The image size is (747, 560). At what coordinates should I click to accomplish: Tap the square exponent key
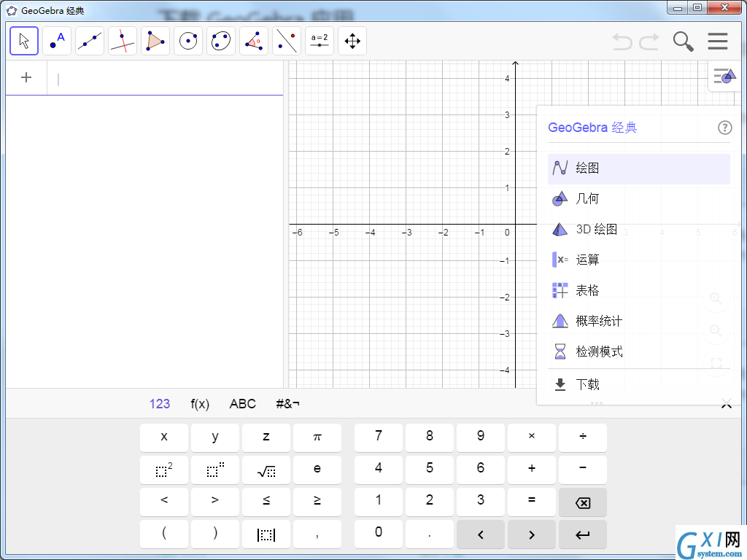[x=164, y=470]
